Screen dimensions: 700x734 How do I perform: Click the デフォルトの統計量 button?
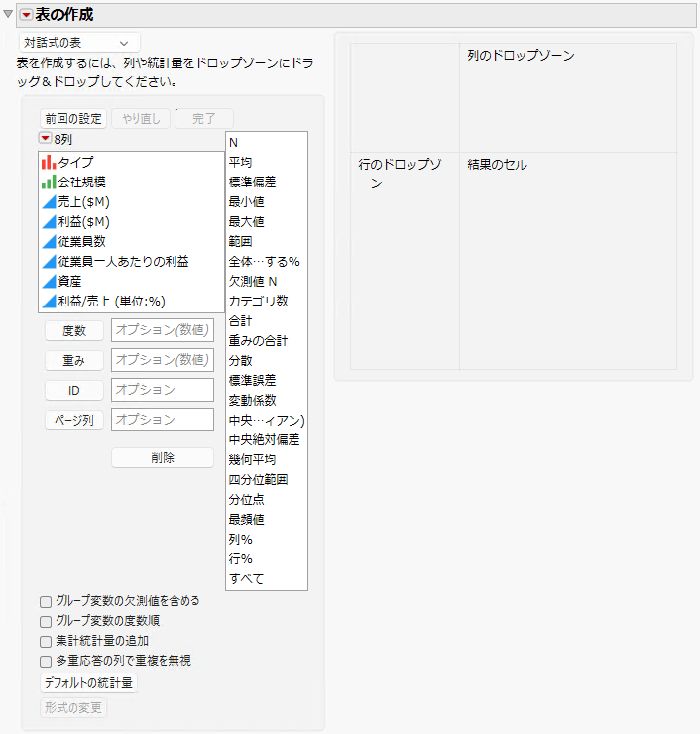click(x=88, y=683)
